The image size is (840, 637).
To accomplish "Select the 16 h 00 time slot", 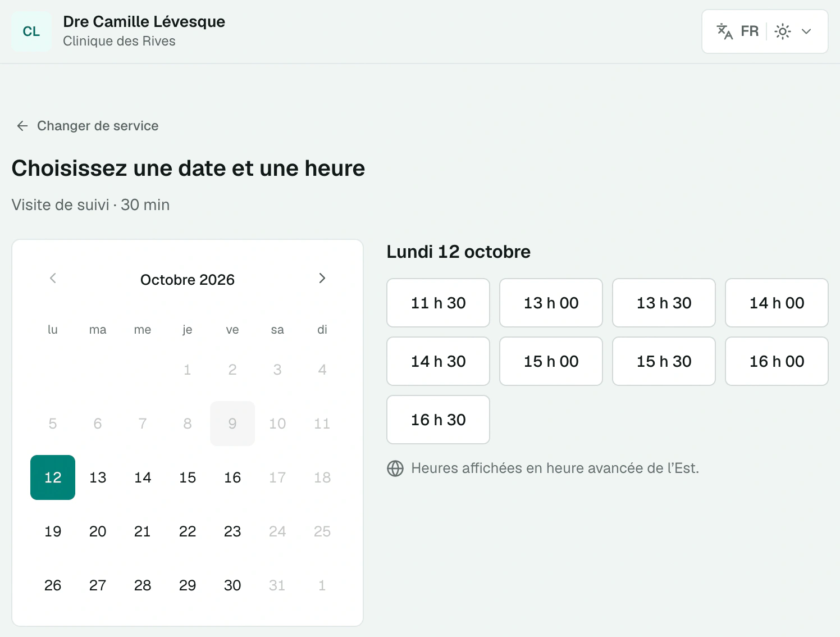I will [777, 361].
